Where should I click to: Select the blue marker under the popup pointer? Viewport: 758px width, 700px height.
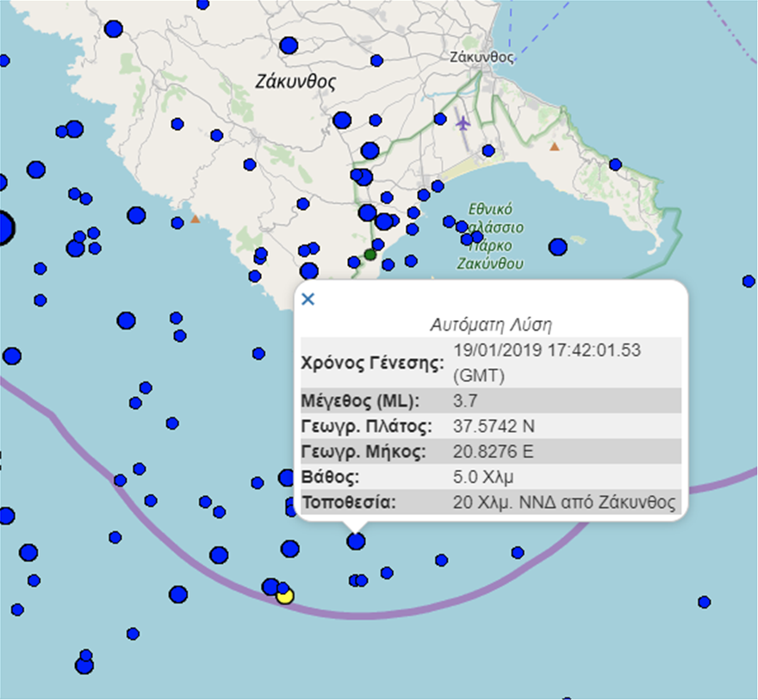tap(356, 541)
